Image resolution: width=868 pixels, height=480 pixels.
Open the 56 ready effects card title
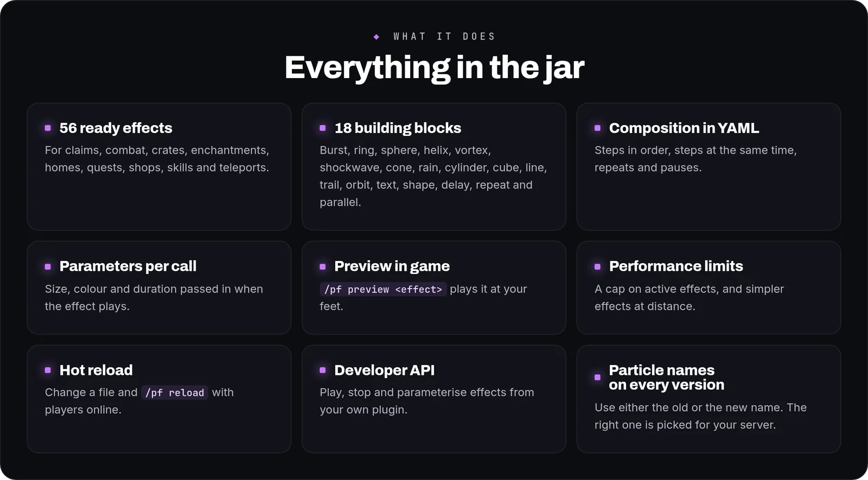(x=116, y=128)
